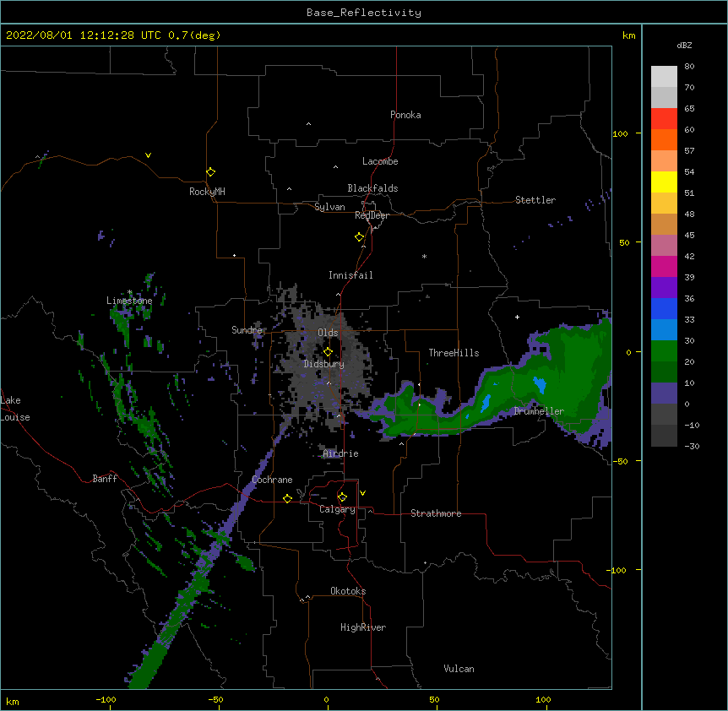Select the white asterisk above Limestone label
728x711 pixels.
pyautogui.click(x=130, y=292)
